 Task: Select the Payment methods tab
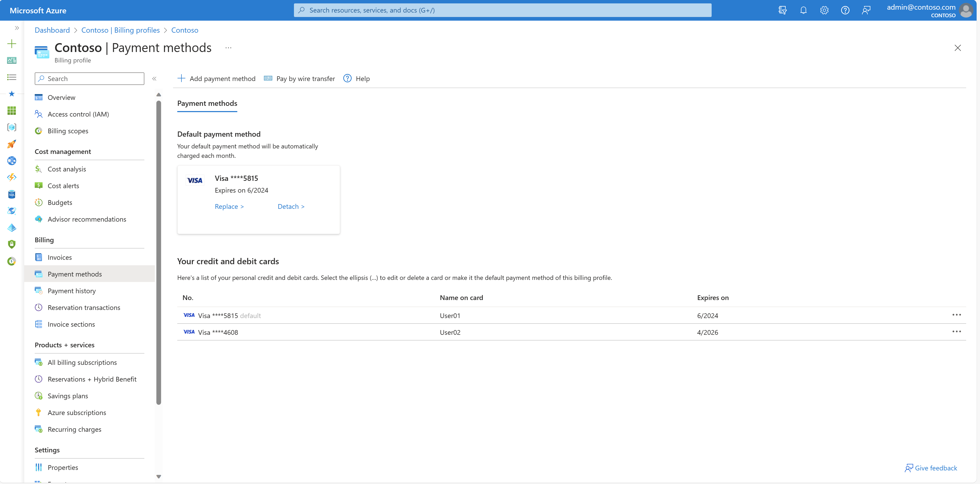(x=207, y=103)
